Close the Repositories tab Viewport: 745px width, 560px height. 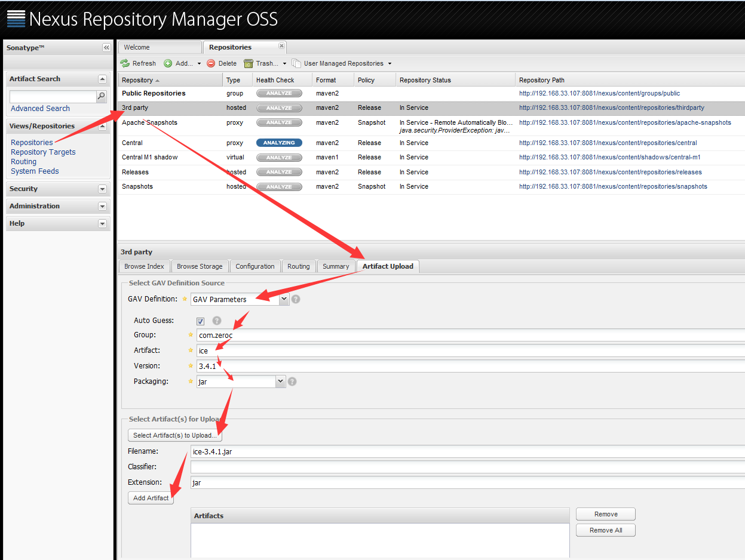point(282,46)
